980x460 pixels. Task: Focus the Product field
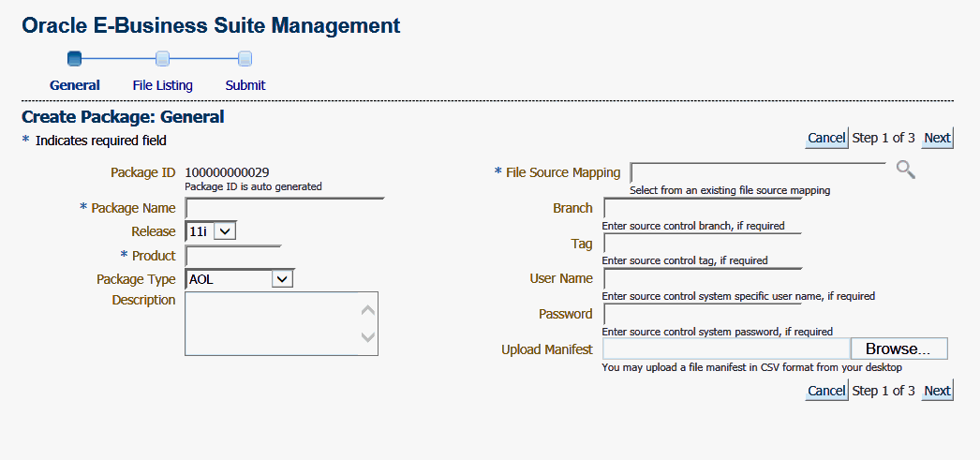[233, 256]
